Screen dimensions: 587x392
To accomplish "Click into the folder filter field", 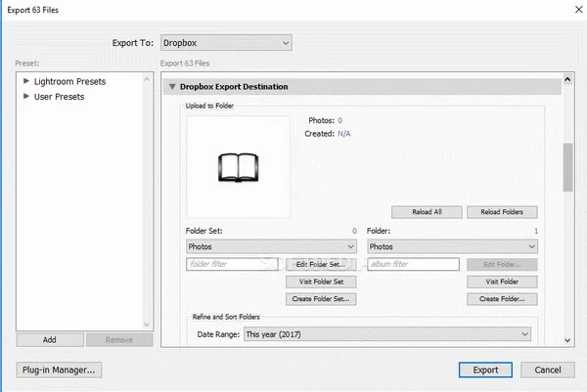I will [232, 264].
